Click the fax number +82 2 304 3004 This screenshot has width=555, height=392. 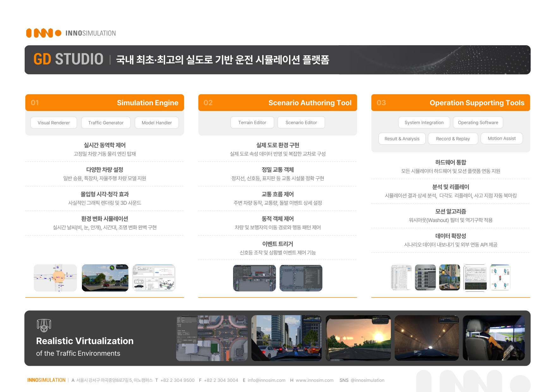coord(221,380)
